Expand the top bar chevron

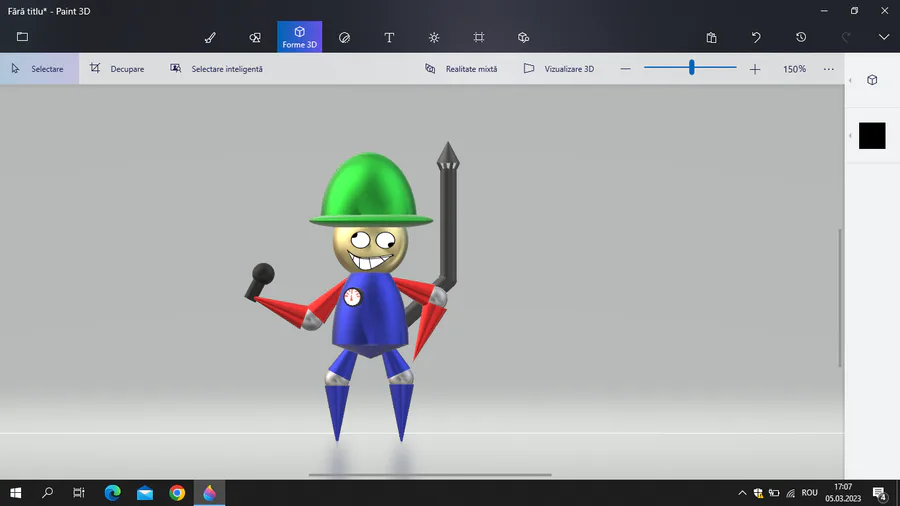[884, 37]
